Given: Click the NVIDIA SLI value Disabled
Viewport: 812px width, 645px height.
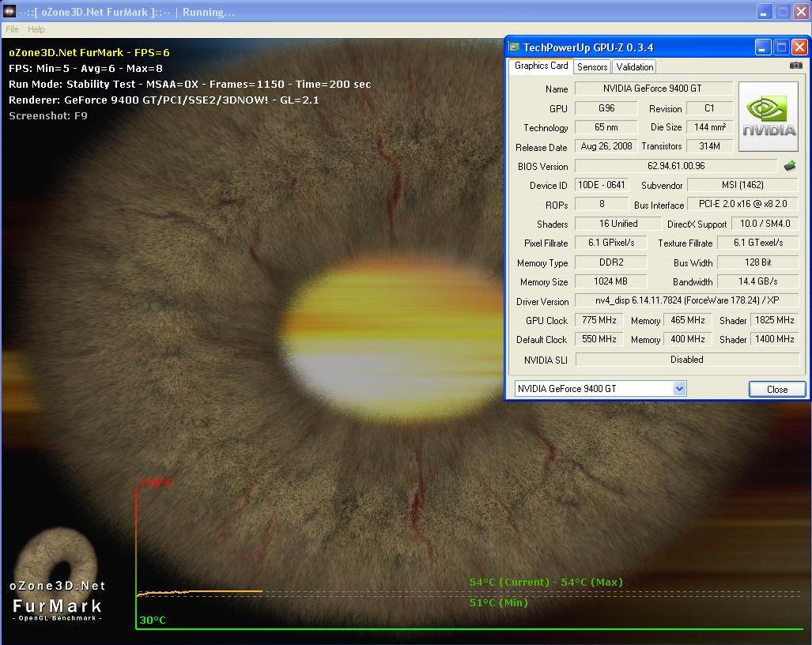Looking at the screenshot, I should (x=686, y=359).
